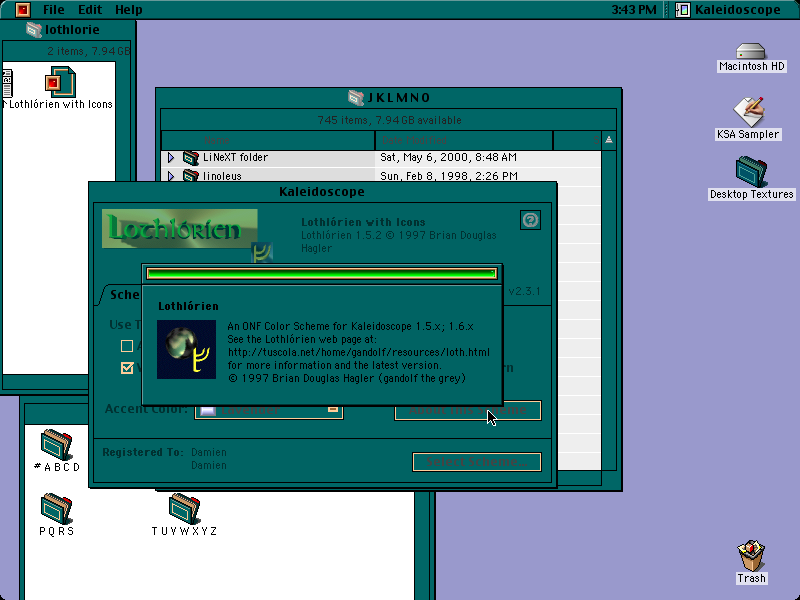Click the lavender swatch in Accent Color
This screenshot has width=800, height=600.
pyautogui.click(x=208, y=410)
